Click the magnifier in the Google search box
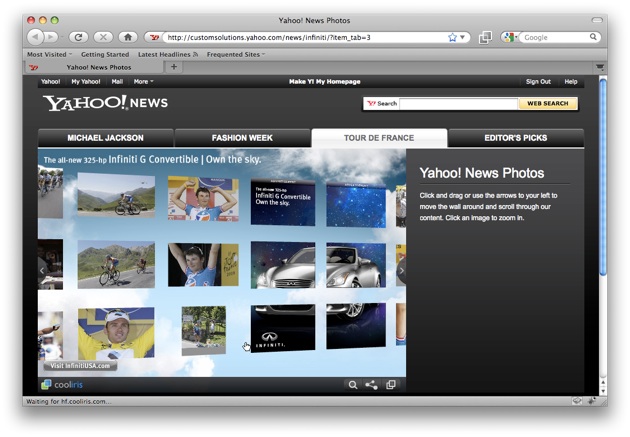 point(593,37)
